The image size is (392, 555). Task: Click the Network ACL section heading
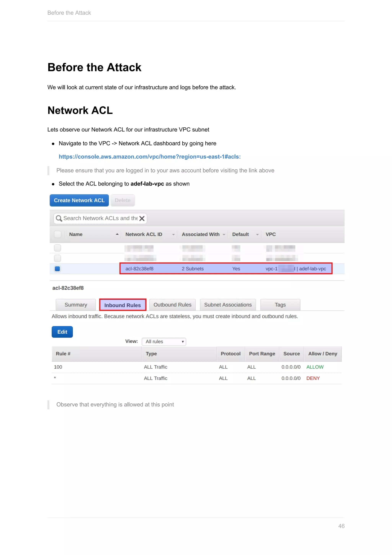pyautogui.click(x=80, y=110)
